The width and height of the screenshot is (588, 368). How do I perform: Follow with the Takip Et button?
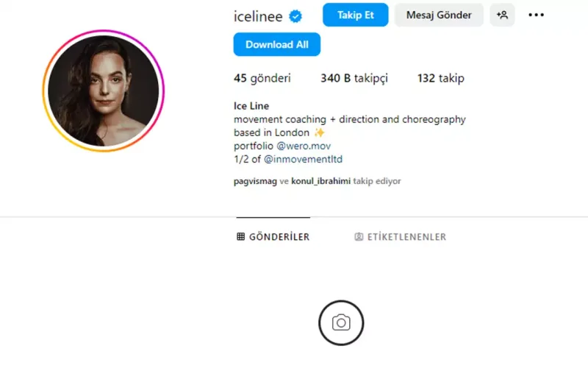(x=356, y=15)
